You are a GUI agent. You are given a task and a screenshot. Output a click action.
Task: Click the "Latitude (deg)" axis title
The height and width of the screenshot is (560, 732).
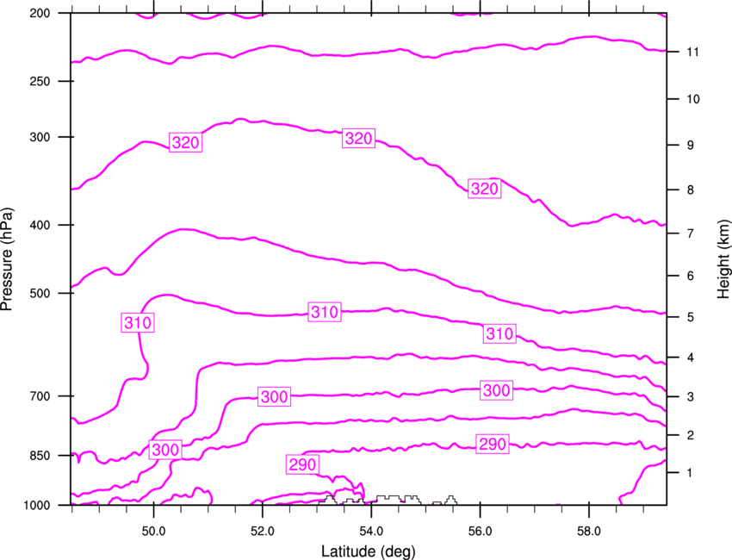369,551
